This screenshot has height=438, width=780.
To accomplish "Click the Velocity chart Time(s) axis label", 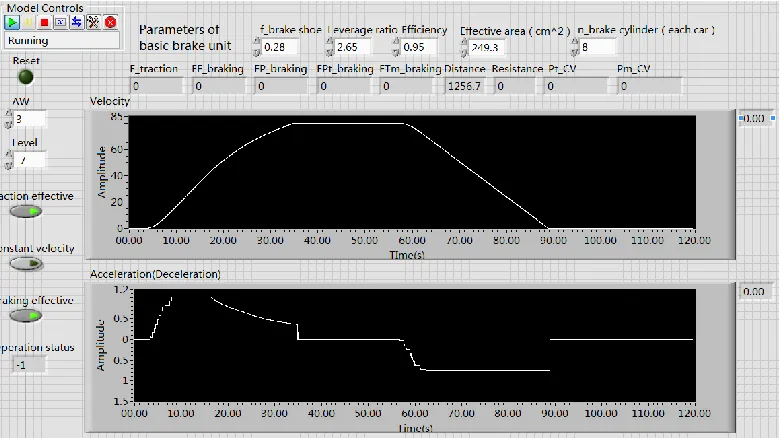I will pos(406,255).
